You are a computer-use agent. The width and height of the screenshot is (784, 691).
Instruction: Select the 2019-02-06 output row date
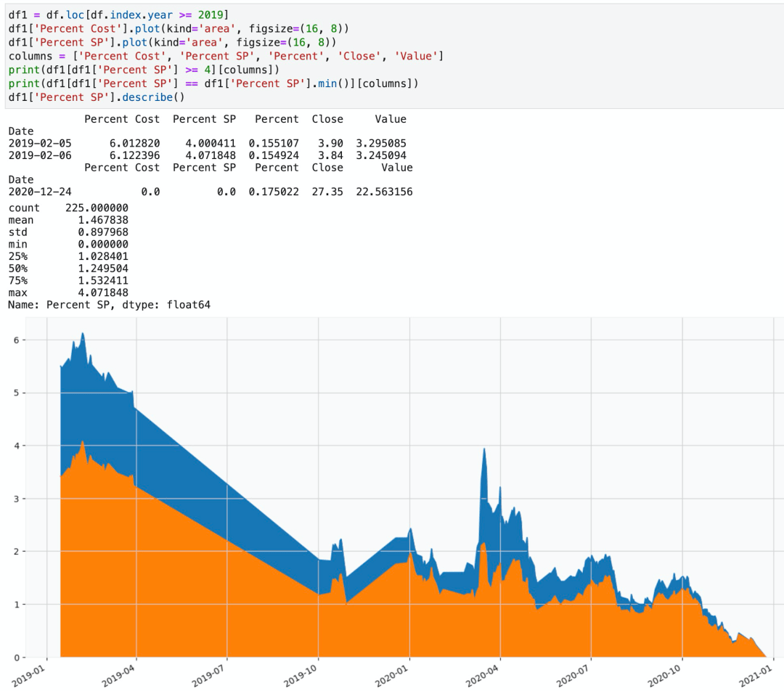coord(39,155)
